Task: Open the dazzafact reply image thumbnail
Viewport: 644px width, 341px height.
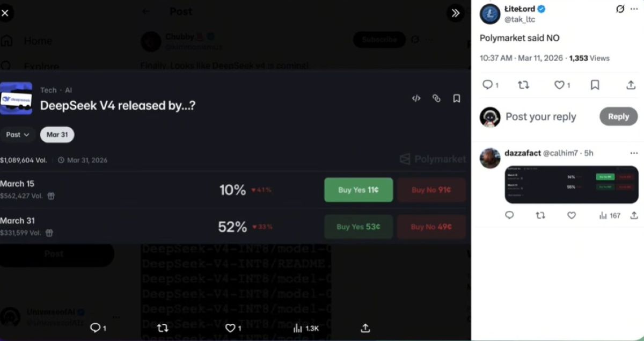Action: point(571,185)
